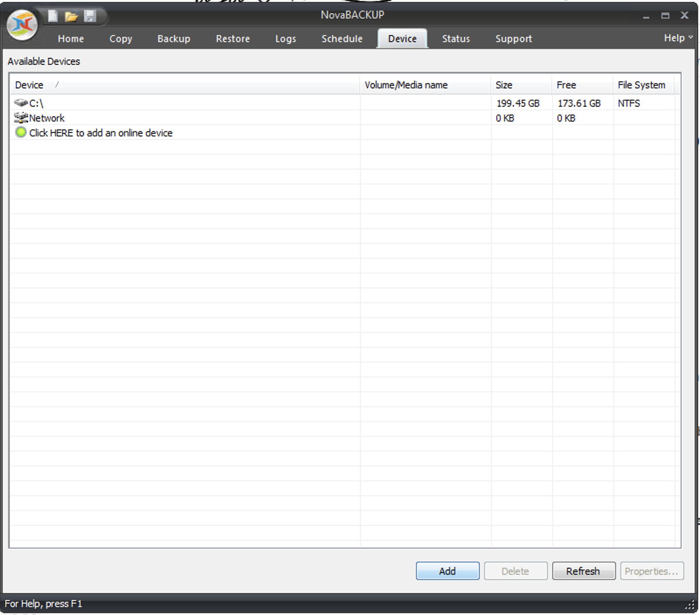Screen dimensions: 700x615
Task: Click the Add button
Action: pyautogui.click(x=447, y=571)
